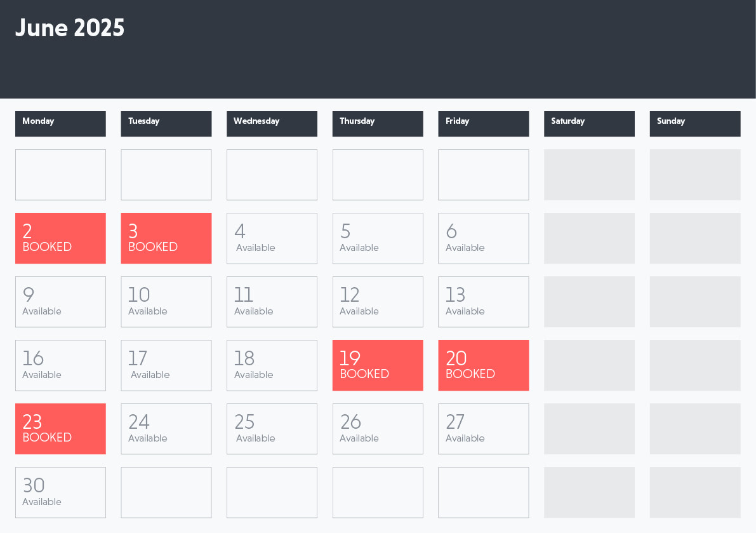Select available date June 17
The width and height of the screenshot is (756, 533).
166,365
